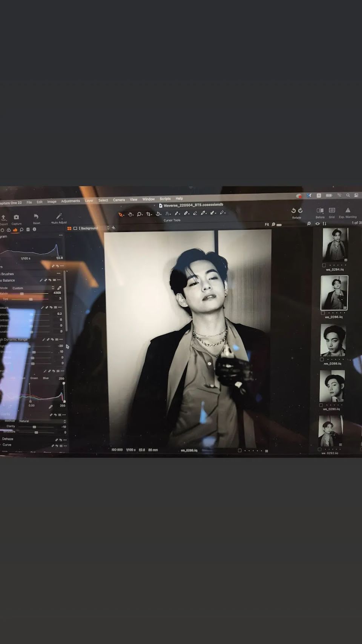Select the Green channel tab in Levels
362x644 pixels.
(34, 378)
